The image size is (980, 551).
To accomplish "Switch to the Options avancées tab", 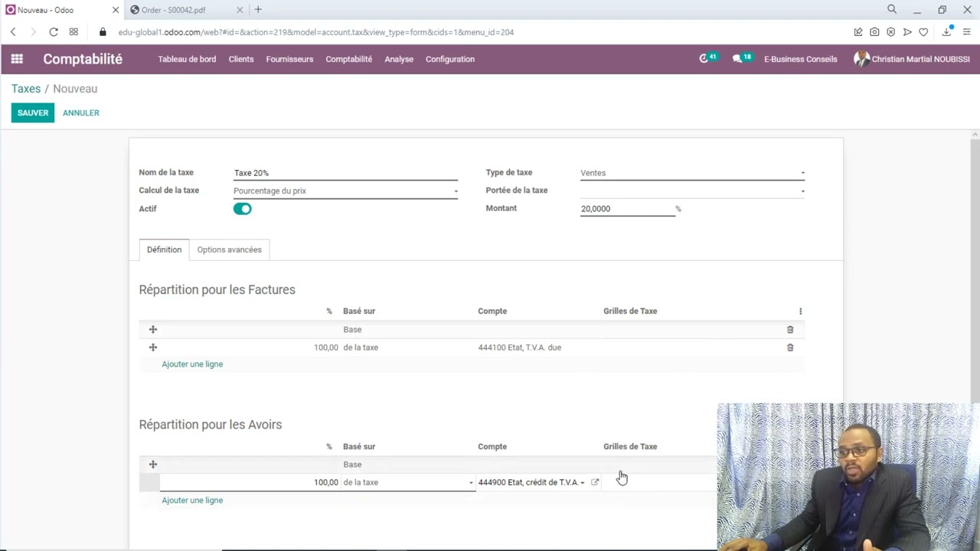I will [229, 249].
